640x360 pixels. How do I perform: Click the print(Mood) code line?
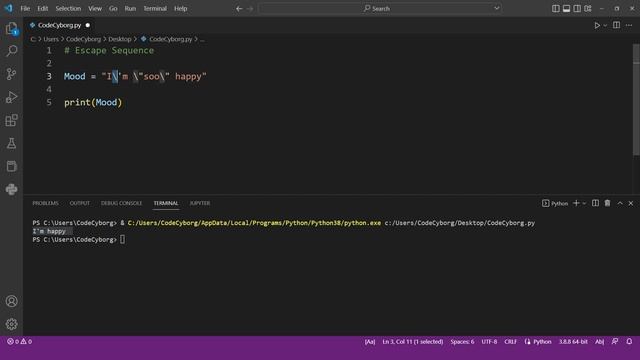point(93,102)
